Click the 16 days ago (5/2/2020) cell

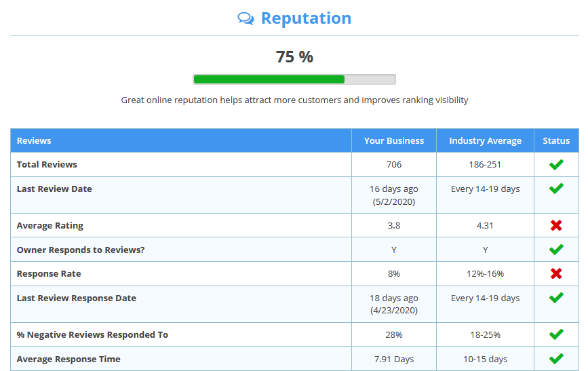click(394, 195)
